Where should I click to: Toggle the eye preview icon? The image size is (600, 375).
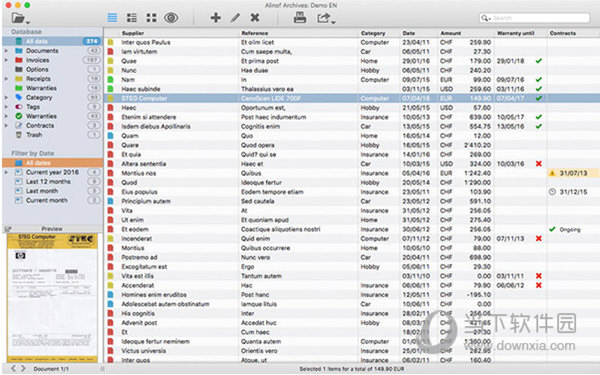[x=171, y=18]
